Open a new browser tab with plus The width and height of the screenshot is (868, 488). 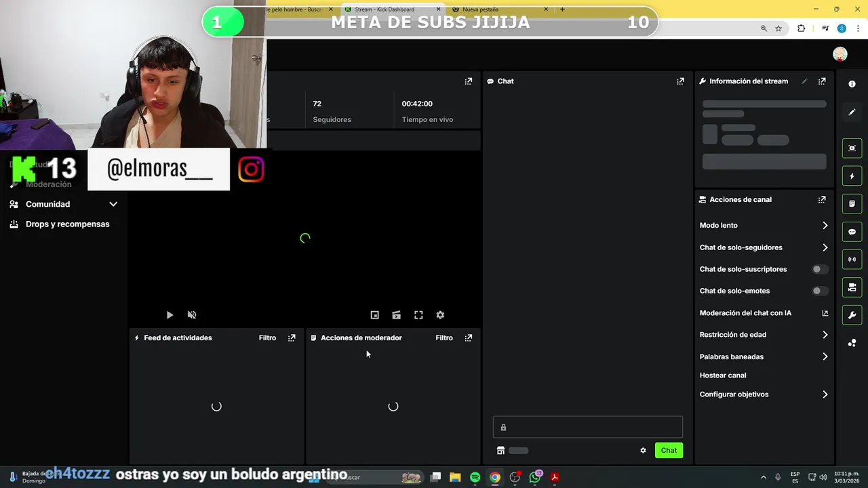[x=562, y=9]
